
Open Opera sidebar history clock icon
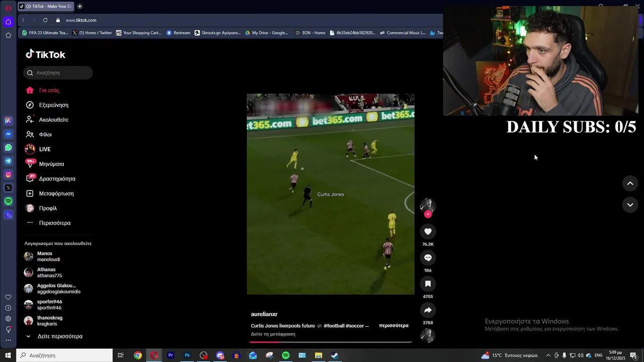(x=8, y=308)
